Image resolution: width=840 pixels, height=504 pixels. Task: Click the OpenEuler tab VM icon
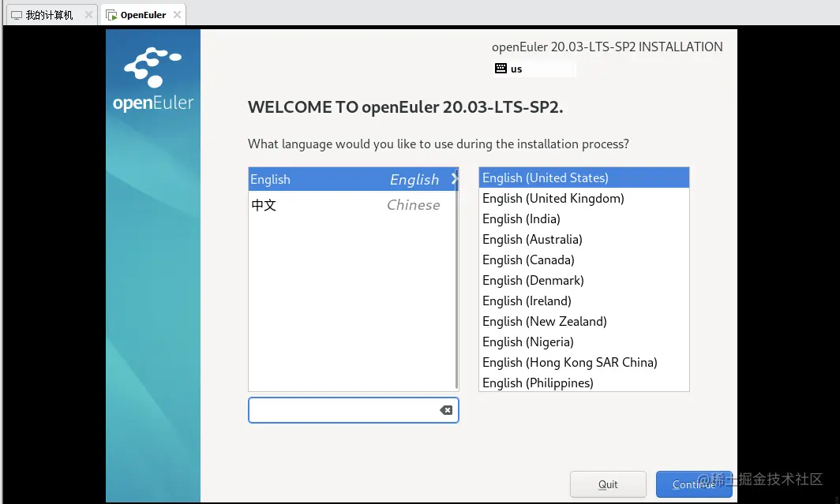click(111, 15)
